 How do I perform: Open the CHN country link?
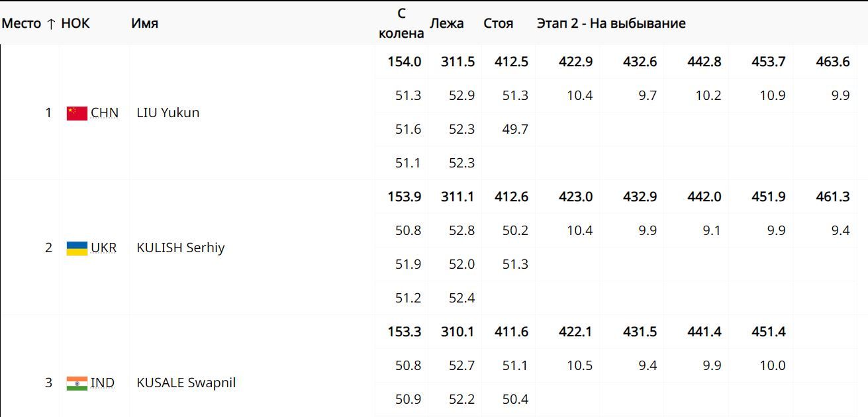tap(105, 113)
